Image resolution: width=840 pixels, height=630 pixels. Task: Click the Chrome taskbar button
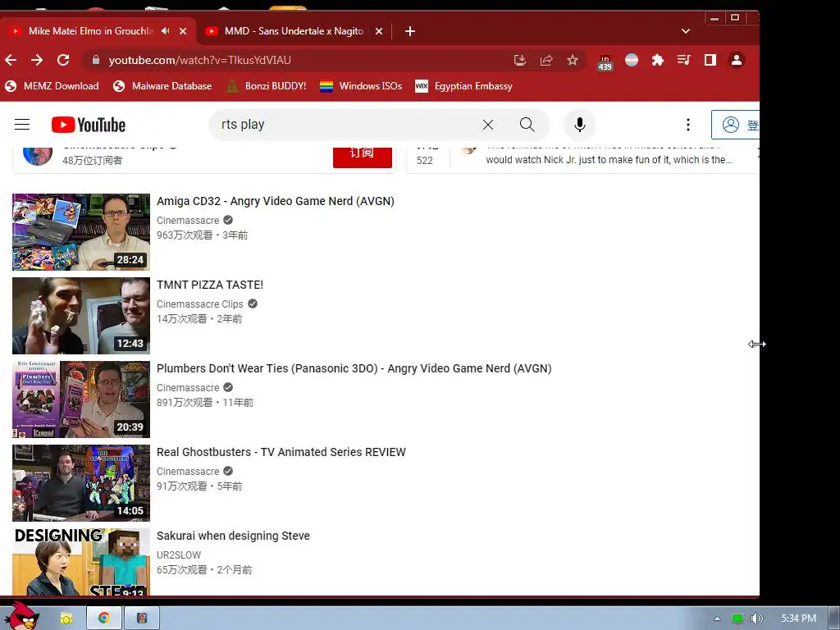tap(104, 618)
